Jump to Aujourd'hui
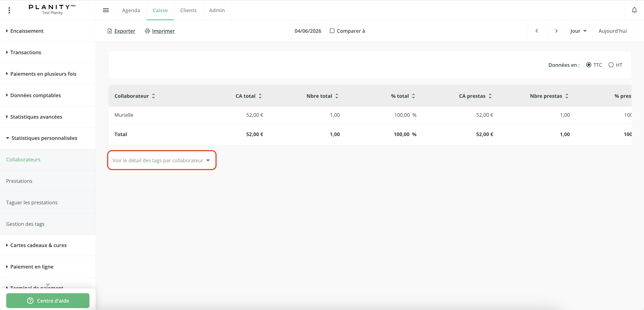 point(612,31)
